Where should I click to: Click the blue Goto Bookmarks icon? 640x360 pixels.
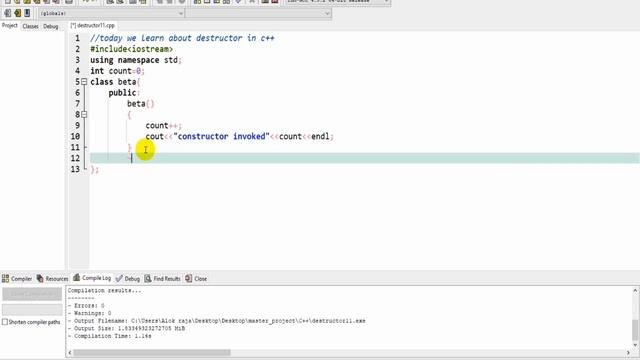pos(27,13)
